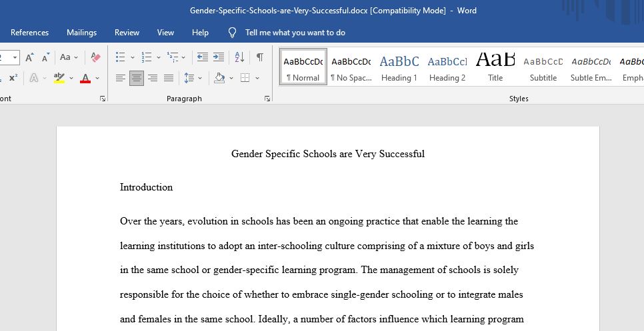Image resolution: width=644 pixels, height=331 pixels.
Task: Apply the red font color
Action: tap(85, 78)
